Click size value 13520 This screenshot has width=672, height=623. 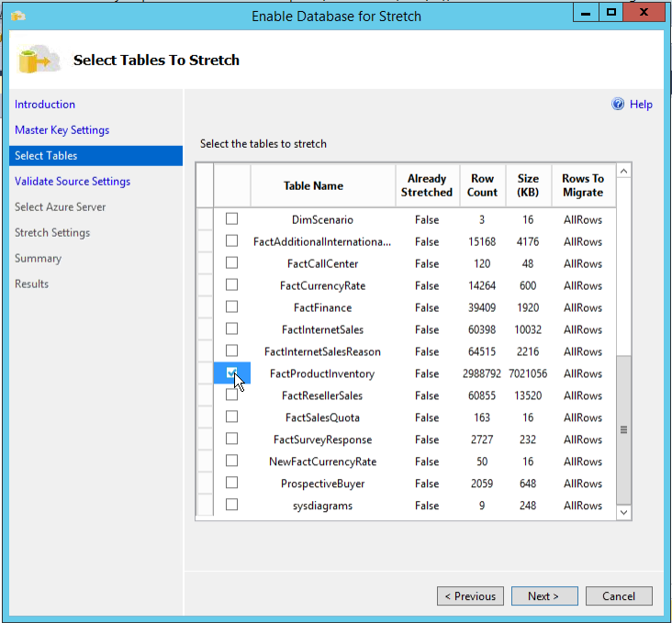pyautogui.click(x=528, y=395)
